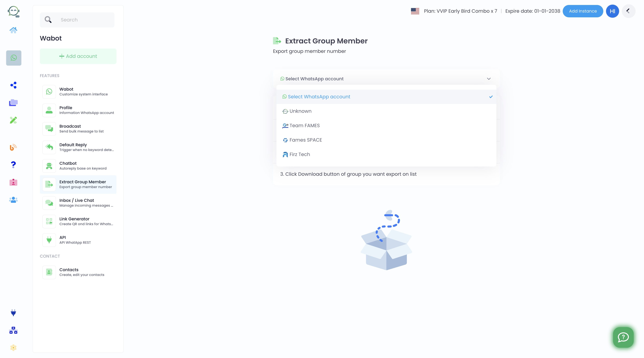Click the Add account button
The height and width of the screenshot is (358, 644).
(78, 56)
